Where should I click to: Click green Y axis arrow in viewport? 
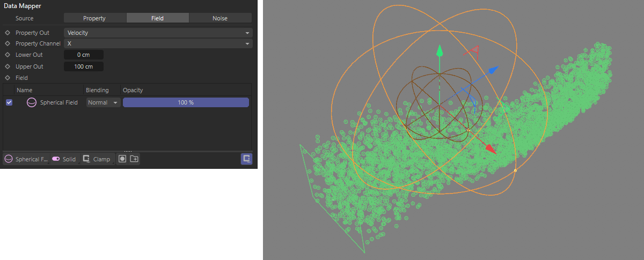pos(440,51)
